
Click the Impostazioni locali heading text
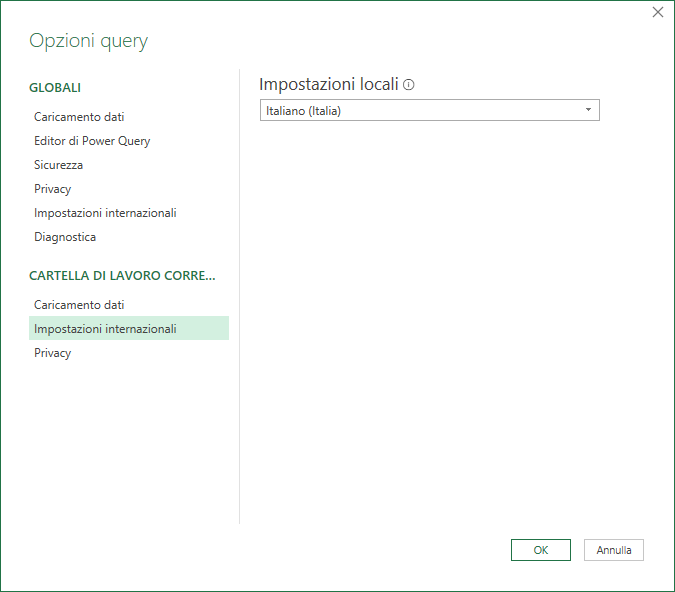click(x=329, y=84)
